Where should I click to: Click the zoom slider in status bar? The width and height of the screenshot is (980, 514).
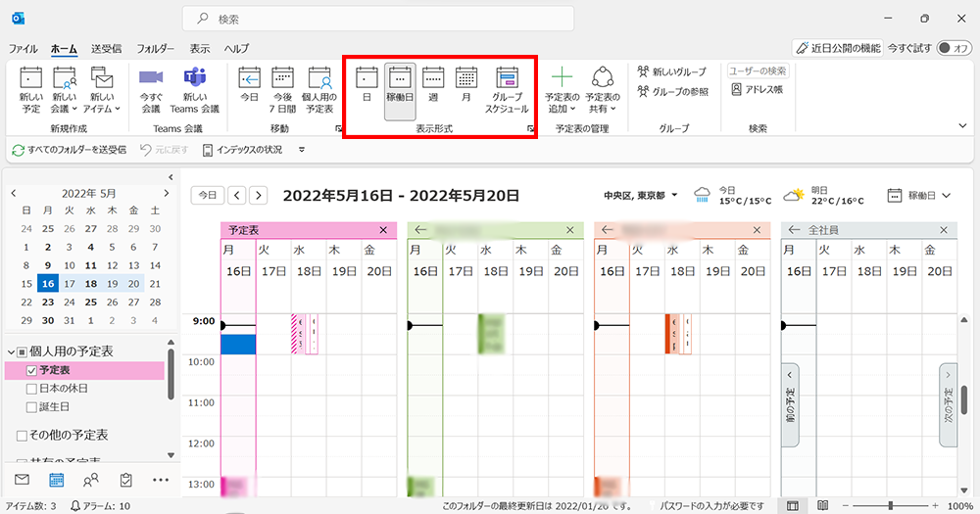(891, 505)
